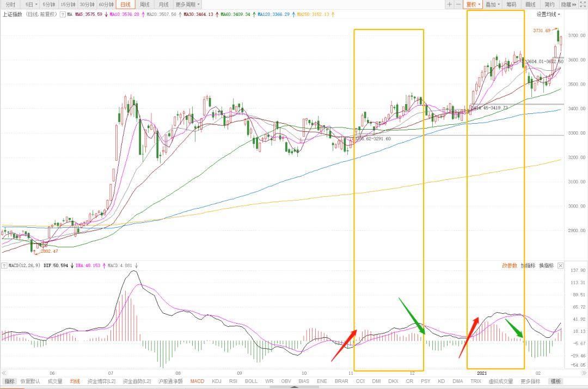The width and height of the screenshot is (588, 389).
Task: Click the 筹码 chip distribution button
Action: [511, 4]
